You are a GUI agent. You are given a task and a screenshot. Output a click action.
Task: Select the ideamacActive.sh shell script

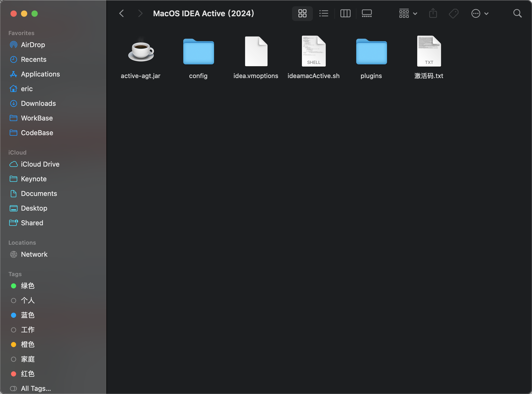pos(314,51)
